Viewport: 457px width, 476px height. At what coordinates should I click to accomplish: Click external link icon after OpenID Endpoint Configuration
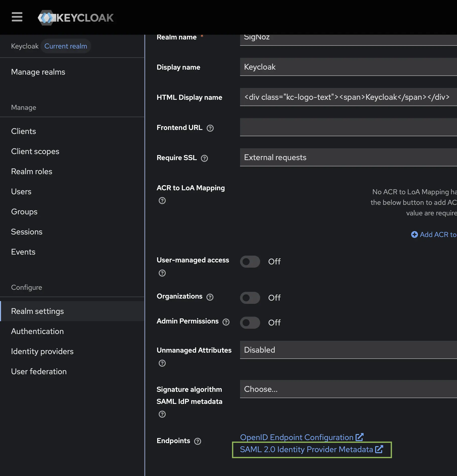[x=360, y=437]
